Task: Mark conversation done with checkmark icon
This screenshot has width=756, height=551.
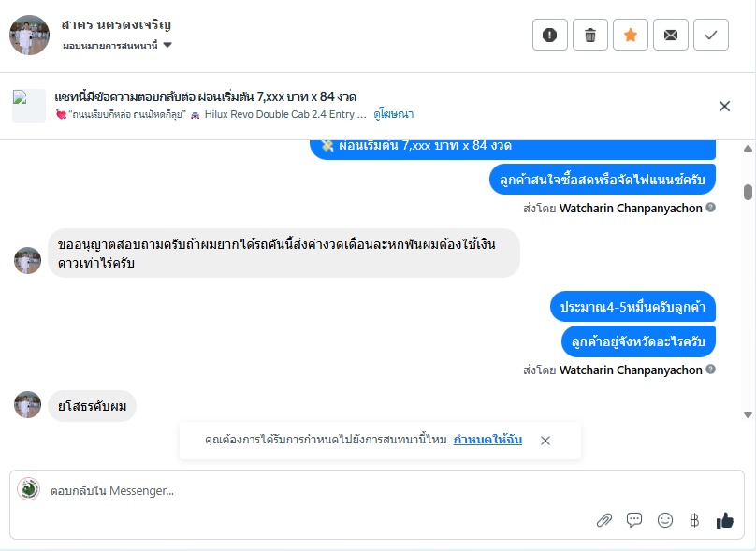Action: (711, 35)
